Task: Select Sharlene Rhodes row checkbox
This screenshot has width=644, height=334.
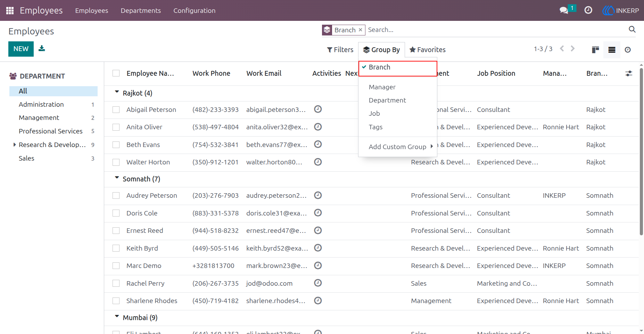Action: [116, 301]
